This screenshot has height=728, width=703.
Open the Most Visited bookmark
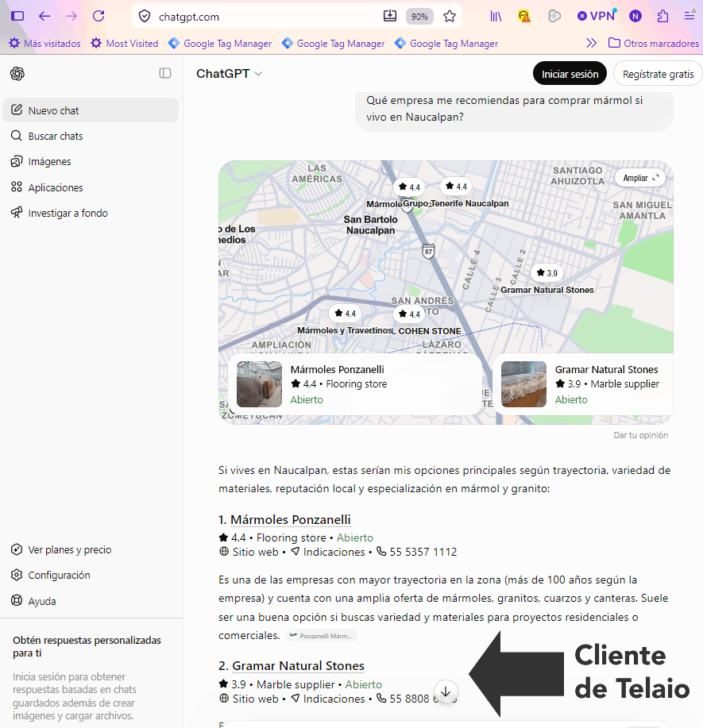(x=125, y=43)
